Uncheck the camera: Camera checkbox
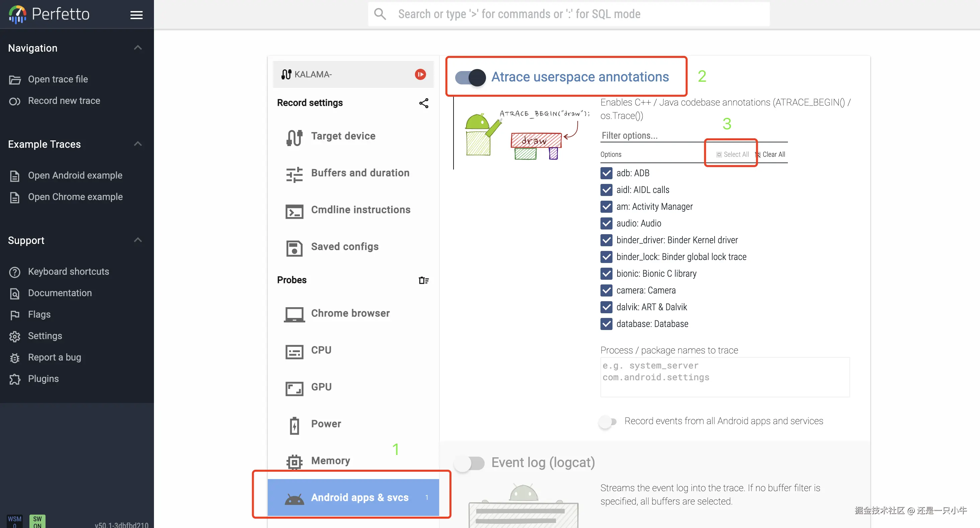This screenshot has width=980, height=528. (x=606, y=290)
